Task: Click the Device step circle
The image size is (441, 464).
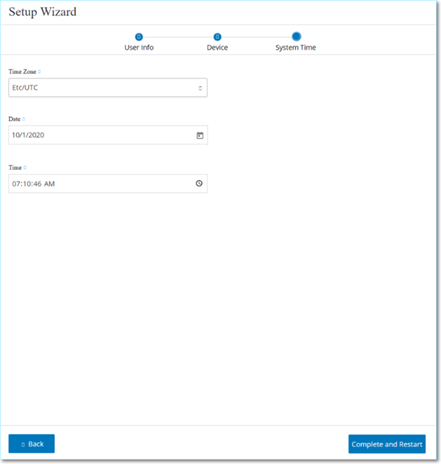Action: pyautogui.click(x=217, y=37)
